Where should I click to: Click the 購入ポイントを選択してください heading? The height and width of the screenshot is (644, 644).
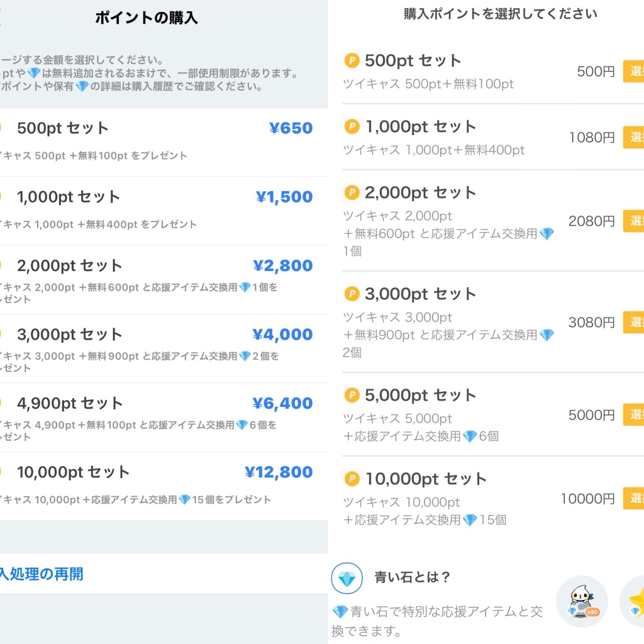tap(500, 14)
